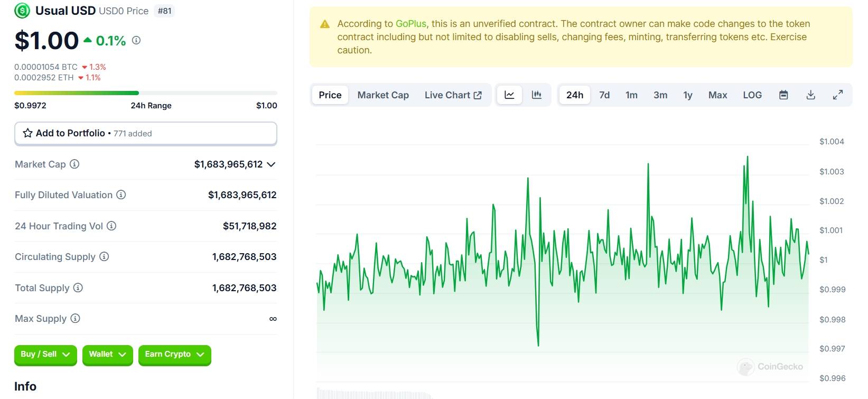Click the $1.004 axis label on chart
This screenshot has width=868, height=399.
tap(832, 142)
